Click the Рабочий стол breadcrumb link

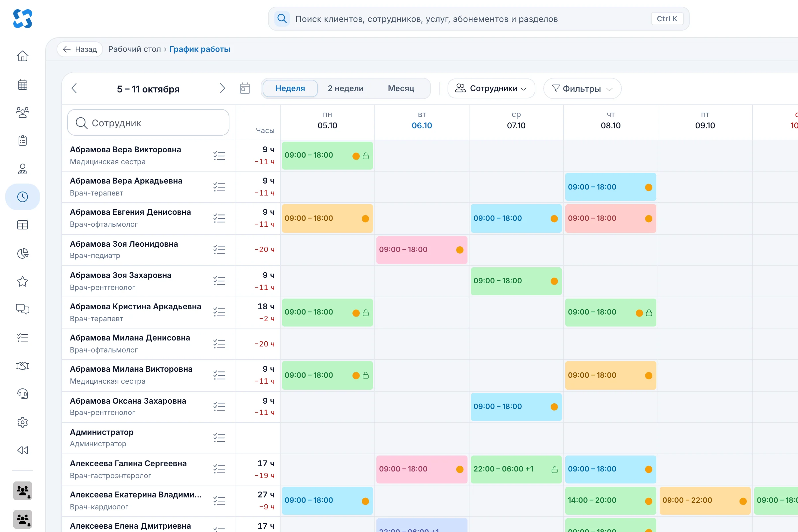pos(134,49)
